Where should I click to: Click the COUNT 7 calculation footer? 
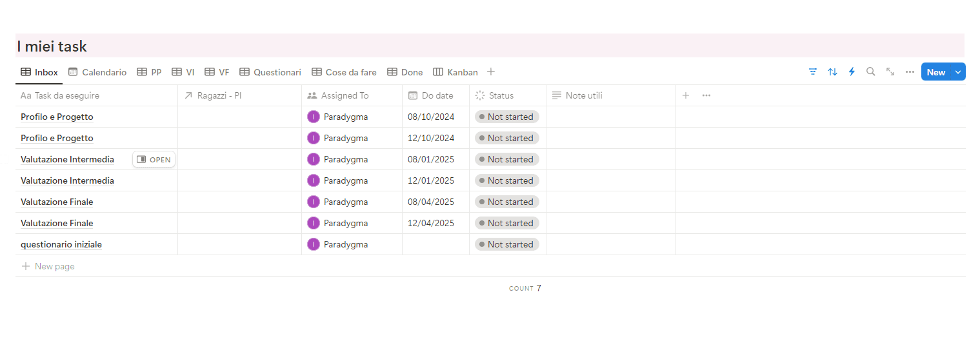(x=525, y=288)
